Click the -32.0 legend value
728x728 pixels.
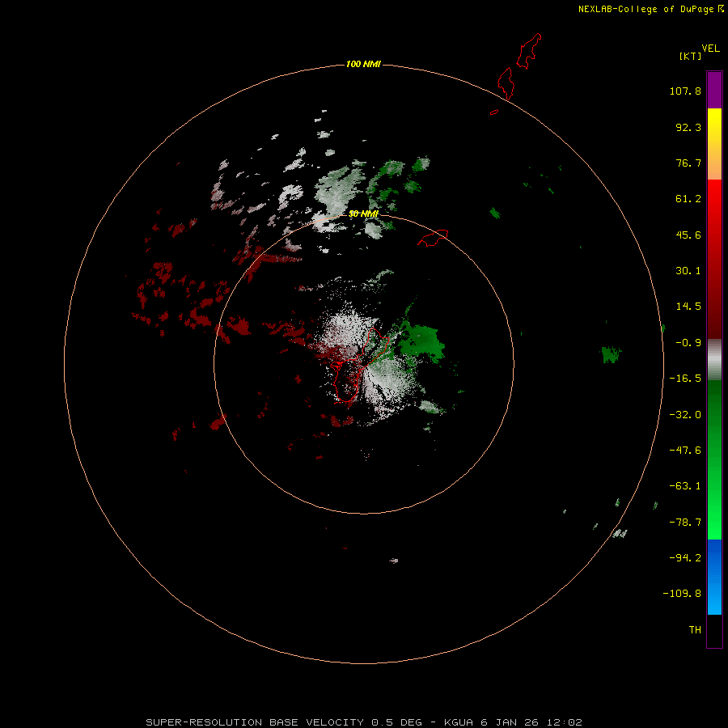(x=685, y=415)
